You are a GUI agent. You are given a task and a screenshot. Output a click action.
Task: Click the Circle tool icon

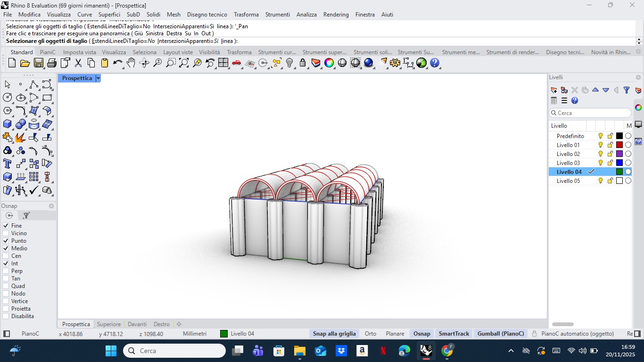point(8,98)
